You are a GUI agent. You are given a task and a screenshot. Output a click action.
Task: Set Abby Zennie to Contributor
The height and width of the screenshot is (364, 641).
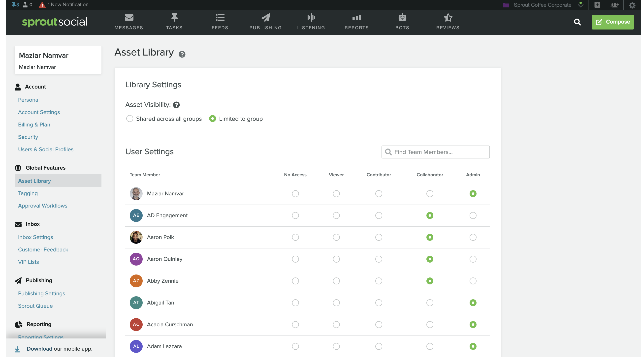point(379,281)
